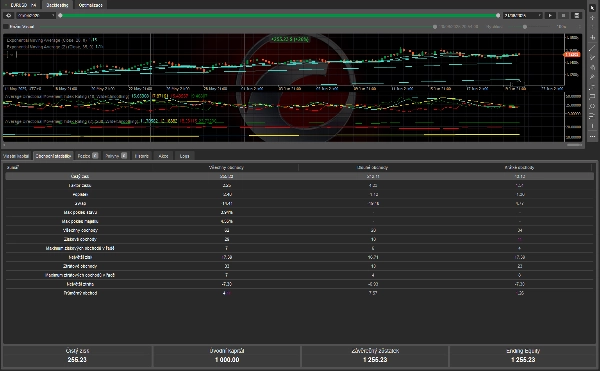Click the Závěrečný zůstatek summary box
The image size is (600, 371).
(375, 356)
